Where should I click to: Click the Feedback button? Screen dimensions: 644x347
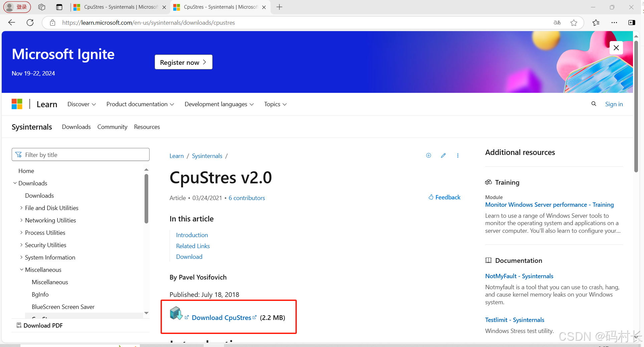click(x=444, y=197)
